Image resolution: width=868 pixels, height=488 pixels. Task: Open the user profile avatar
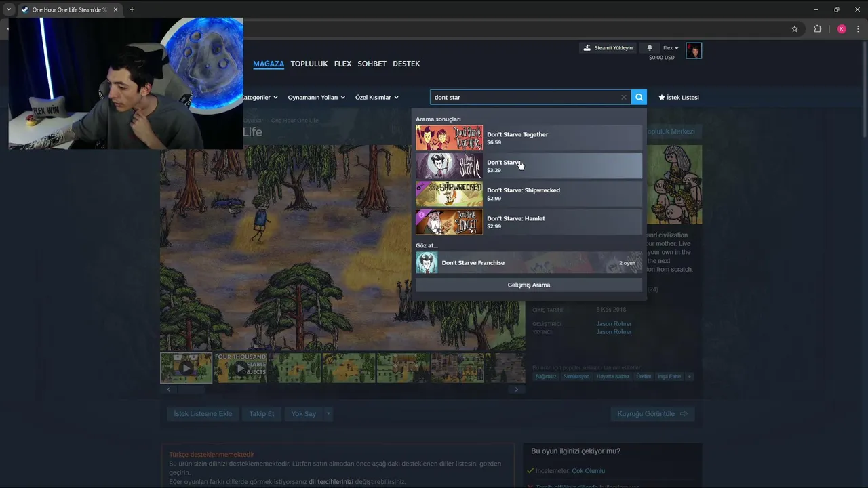(x=694, y=51)
